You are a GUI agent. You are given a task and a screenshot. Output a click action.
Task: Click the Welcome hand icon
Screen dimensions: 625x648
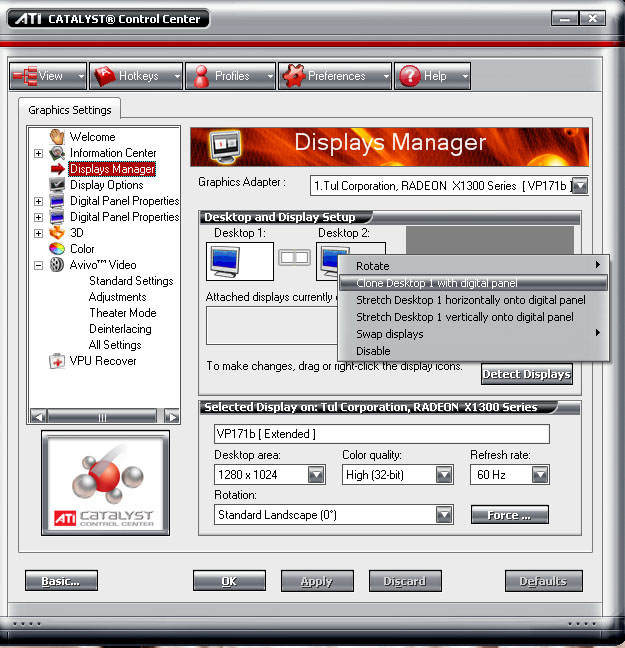(x=57, y=137)
